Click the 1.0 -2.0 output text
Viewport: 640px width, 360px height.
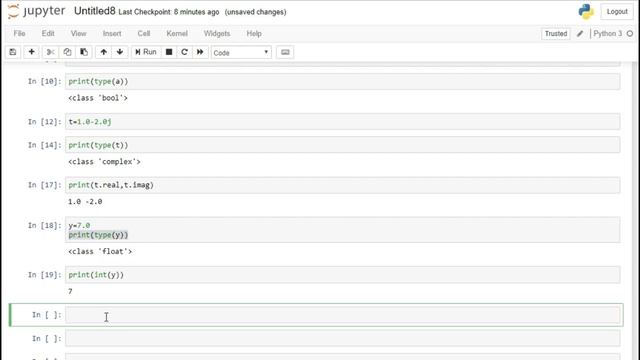pos(85,202)
